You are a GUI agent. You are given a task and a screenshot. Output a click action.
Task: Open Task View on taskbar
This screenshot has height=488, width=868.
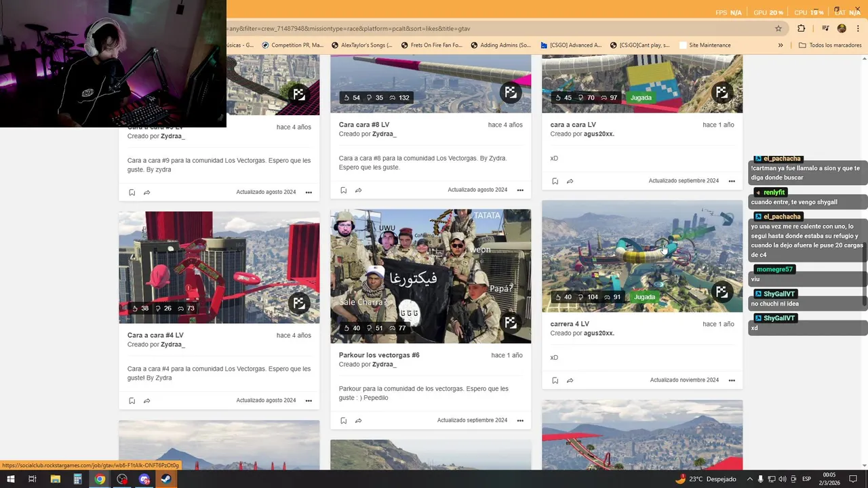click(32, 479)
